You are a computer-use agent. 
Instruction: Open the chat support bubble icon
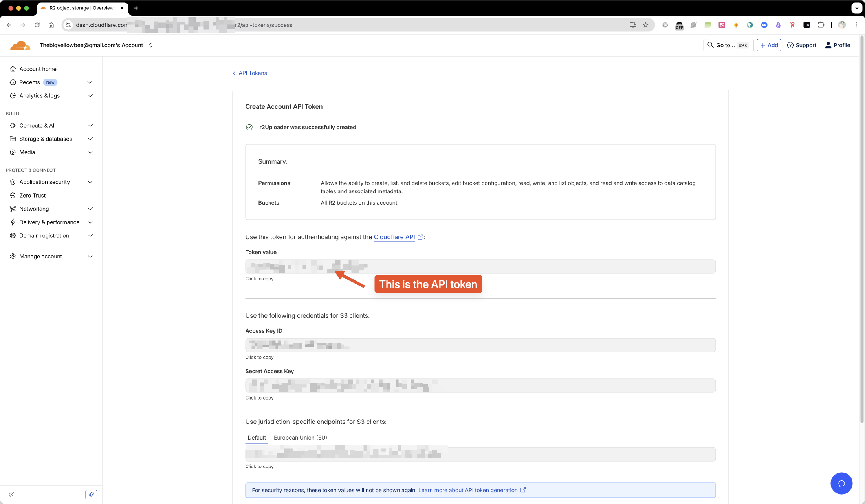coord(841,483)
